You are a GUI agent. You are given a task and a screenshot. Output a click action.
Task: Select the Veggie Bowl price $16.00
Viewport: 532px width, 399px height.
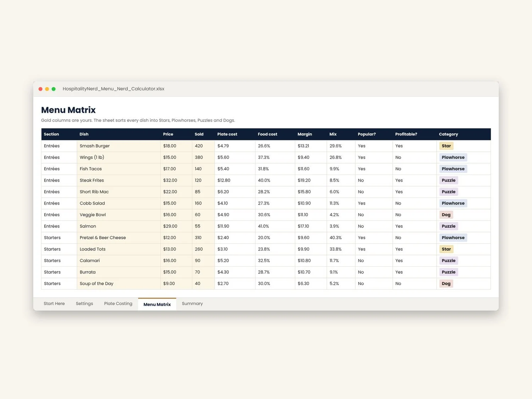coord(176,215)
